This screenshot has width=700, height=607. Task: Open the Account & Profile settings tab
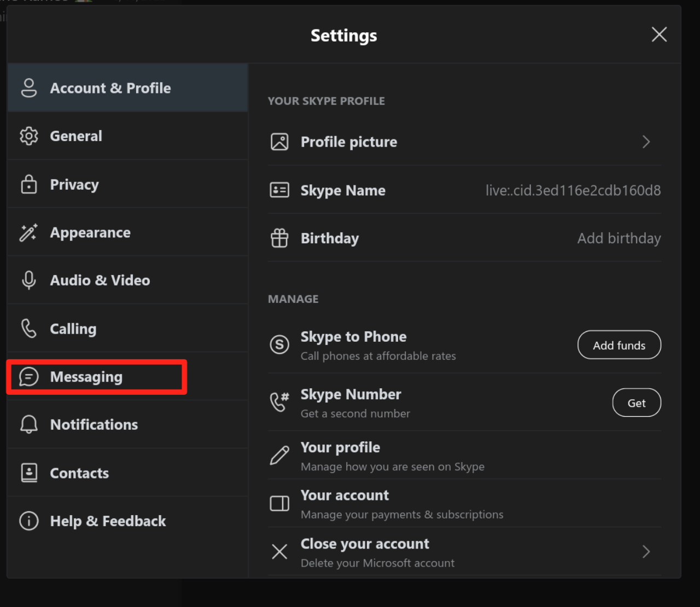pyautogui.click(x=127, y=88)
